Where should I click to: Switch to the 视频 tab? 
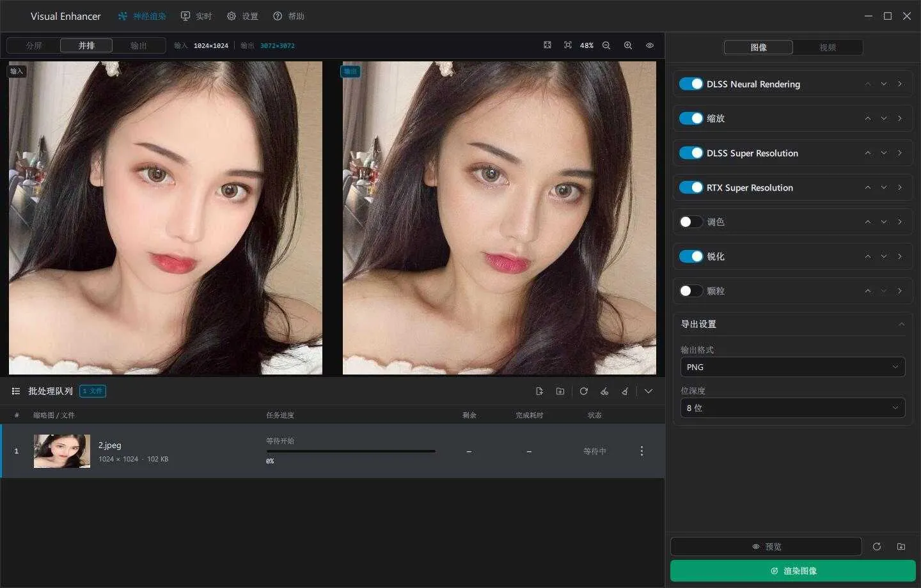click(x=828, y=47)
